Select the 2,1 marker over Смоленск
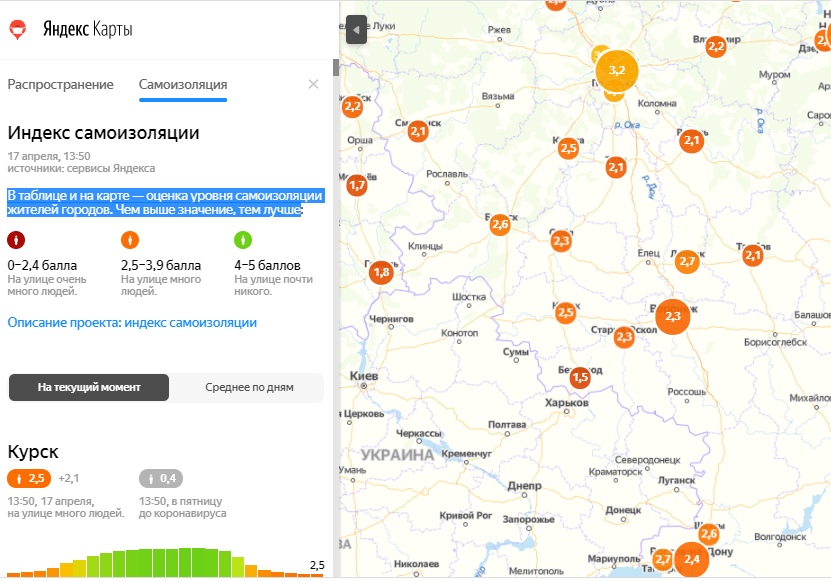831x581 pixels. [x=418, y=131]
